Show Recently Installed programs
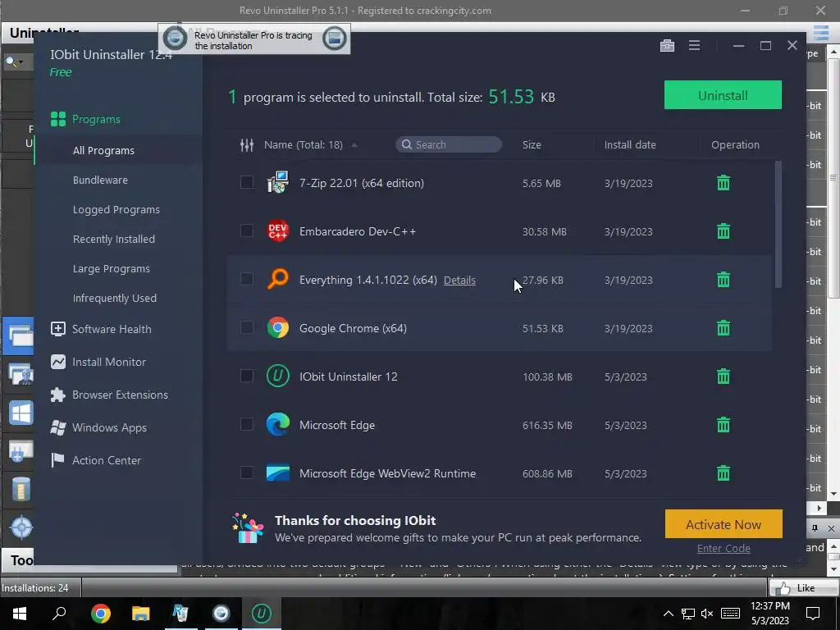 113,239
